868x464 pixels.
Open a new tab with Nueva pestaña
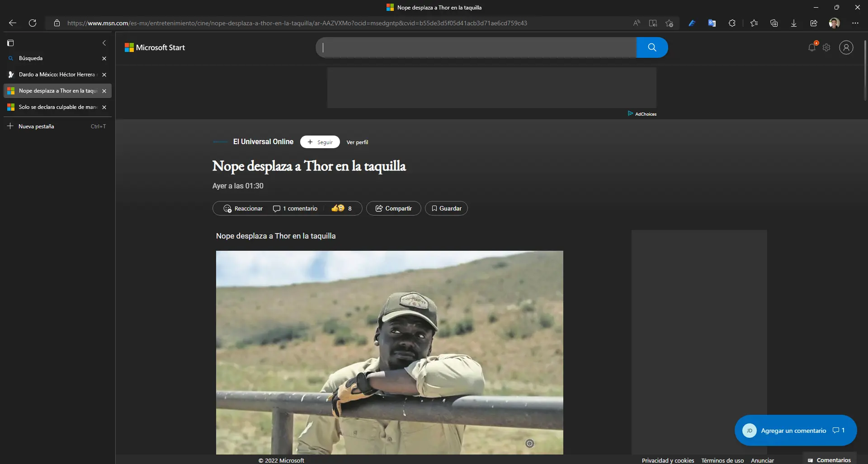coord(57,127)
